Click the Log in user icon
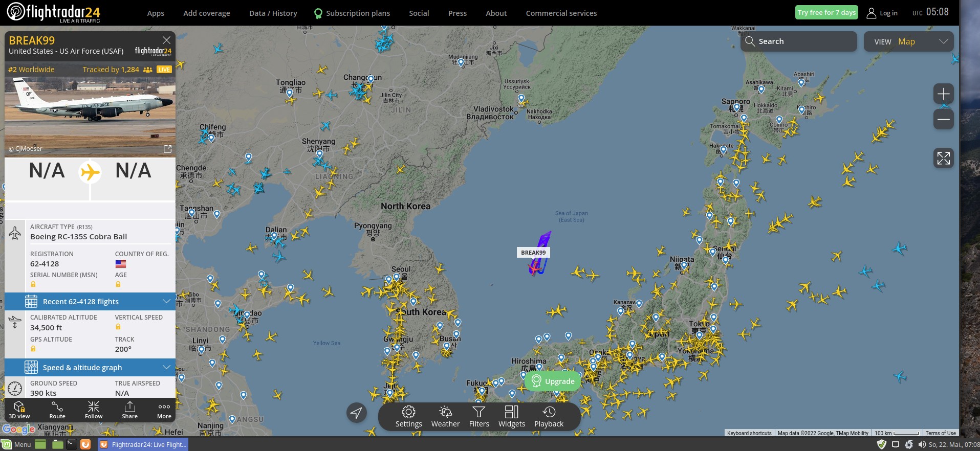The image size is (980, 451). (x=871, y=13)
